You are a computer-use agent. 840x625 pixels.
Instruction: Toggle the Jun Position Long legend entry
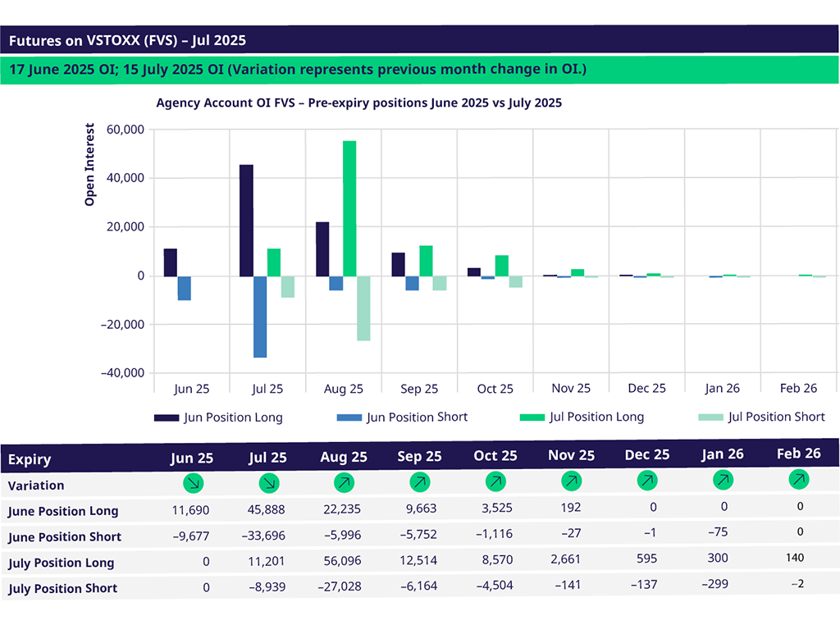point(219,417)
